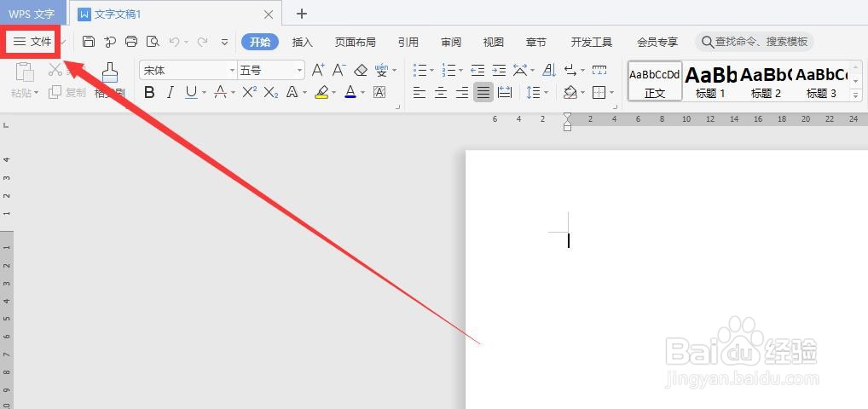Click the phonetic guide wén icon
868x409 pixels.
click(381, 70)
